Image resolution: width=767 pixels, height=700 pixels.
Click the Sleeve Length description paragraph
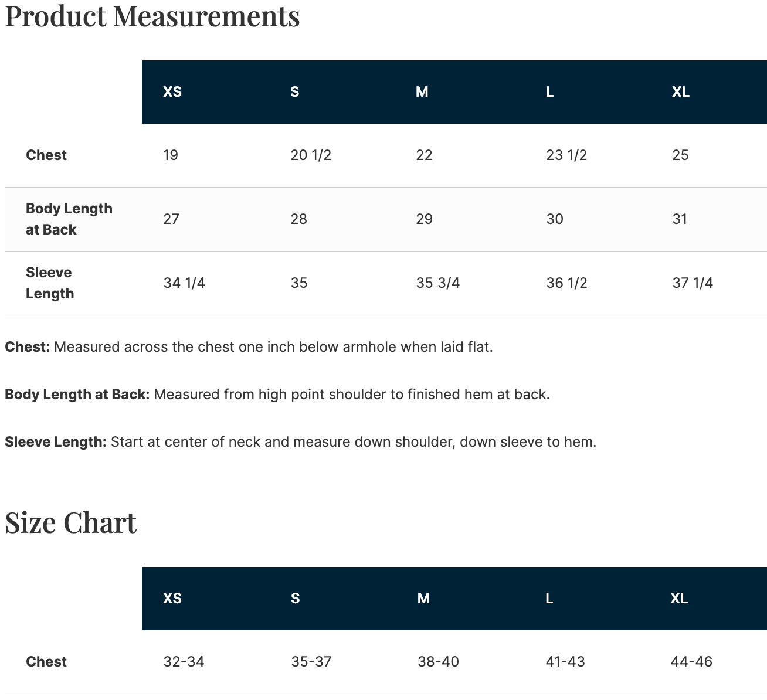pyautogui.click(x=301, y=442)
